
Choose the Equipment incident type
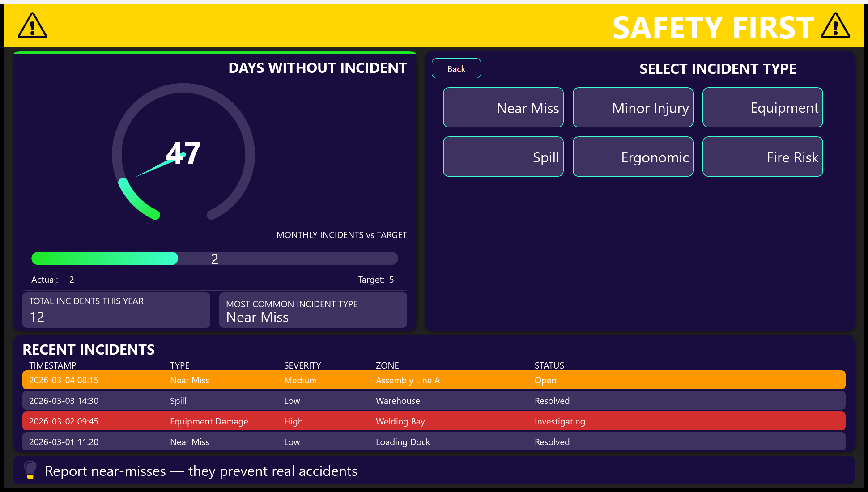762,107
